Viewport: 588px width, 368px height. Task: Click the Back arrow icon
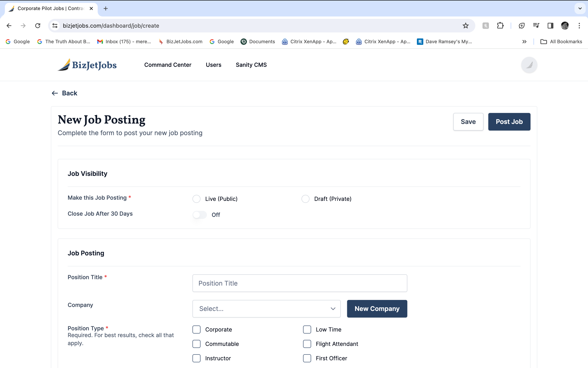[55, 93]
